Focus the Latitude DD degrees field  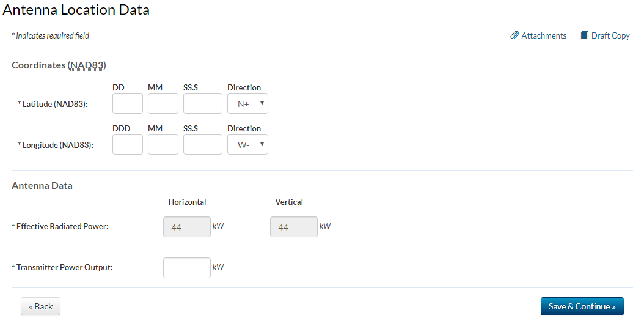[x=128, y=104]
